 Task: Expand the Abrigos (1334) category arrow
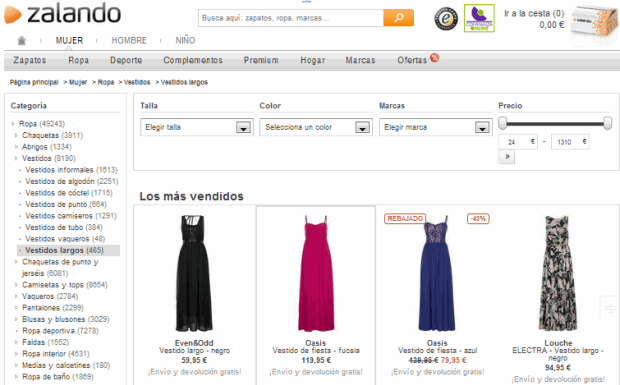pos(16,147)
